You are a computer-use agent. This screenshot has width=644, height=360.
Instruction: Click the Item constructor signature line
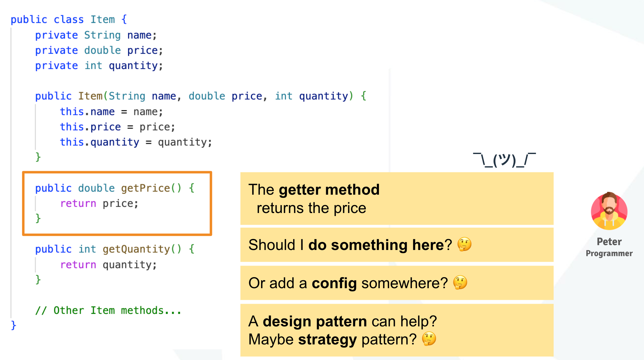tap(200, 96)
